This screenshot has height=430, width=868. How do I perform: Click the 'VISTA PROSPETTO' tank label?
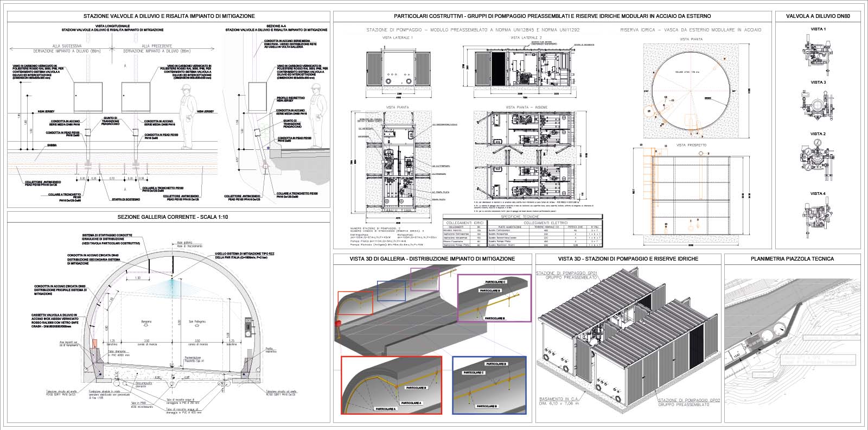coord(691,146)
